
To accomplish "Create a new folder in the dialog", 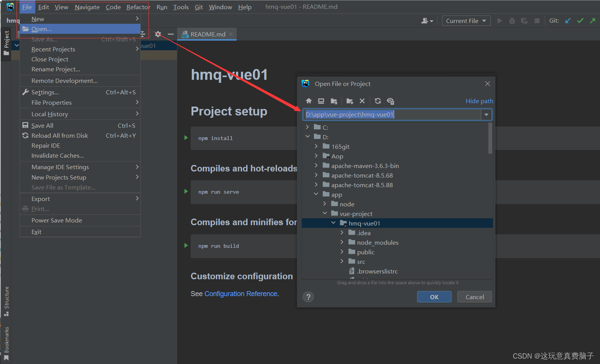I will (x=349, y=101).
